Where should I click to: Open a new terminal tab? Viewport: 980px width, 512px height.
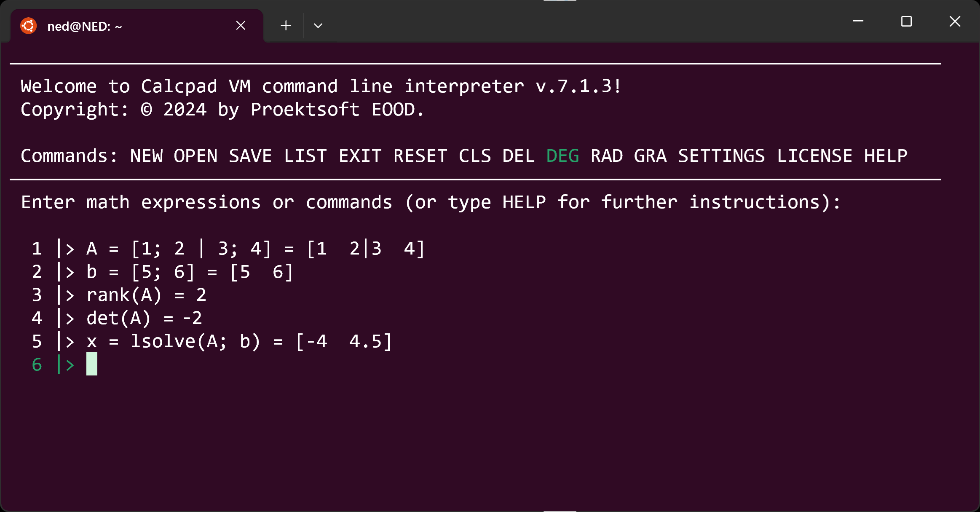click(x=285, y=25)
